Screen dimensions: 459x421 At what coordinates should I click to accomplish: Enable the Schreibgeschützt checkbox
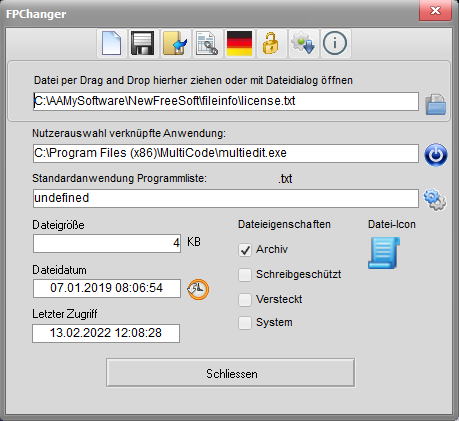tap(245, 275)
